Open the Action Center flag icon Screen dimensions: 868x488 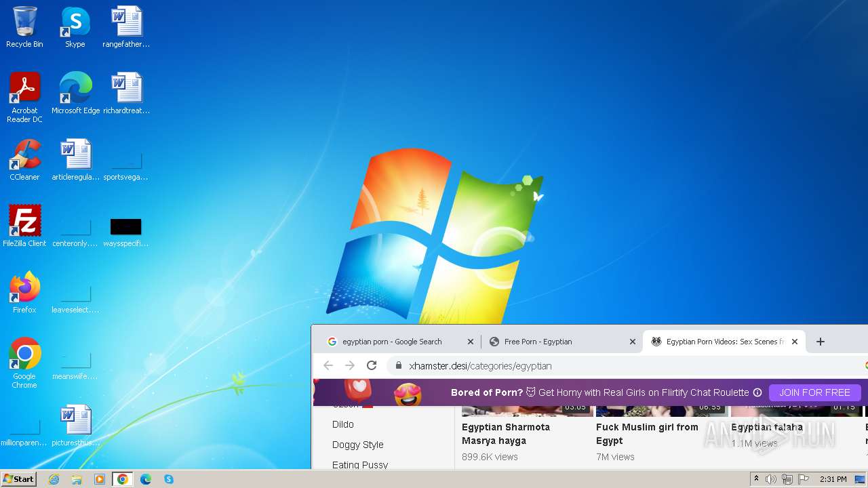tap(804, 479)
